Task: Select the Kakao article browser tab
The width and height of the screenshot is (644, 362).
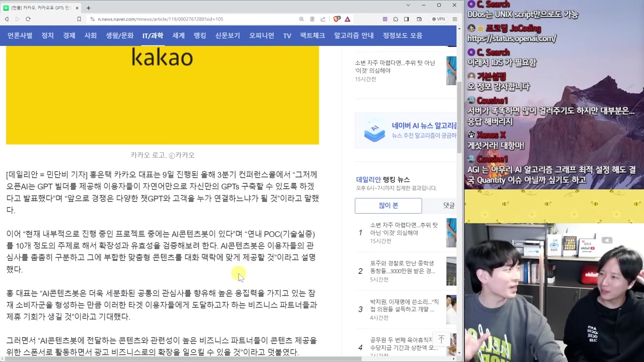Action: click(41, 8)
